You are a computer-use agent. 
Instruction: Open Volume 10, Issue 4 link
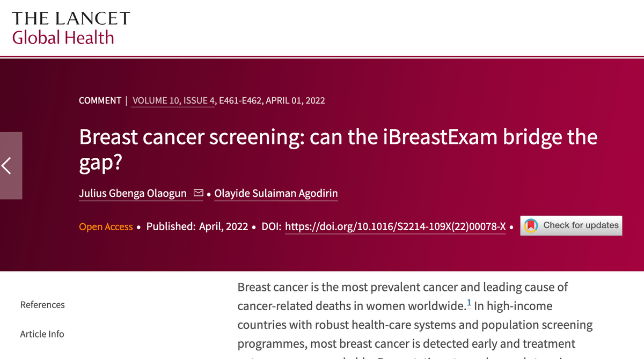click(x=172, y=100)
